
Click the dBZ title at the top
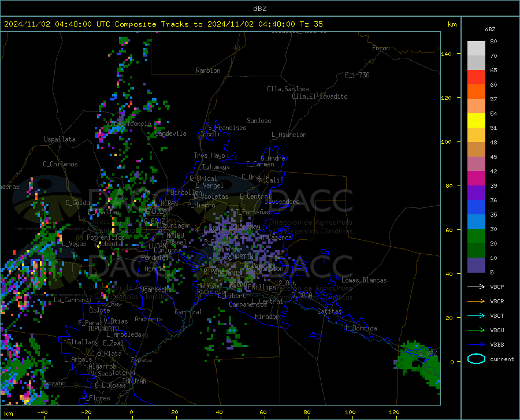point(259,9)
